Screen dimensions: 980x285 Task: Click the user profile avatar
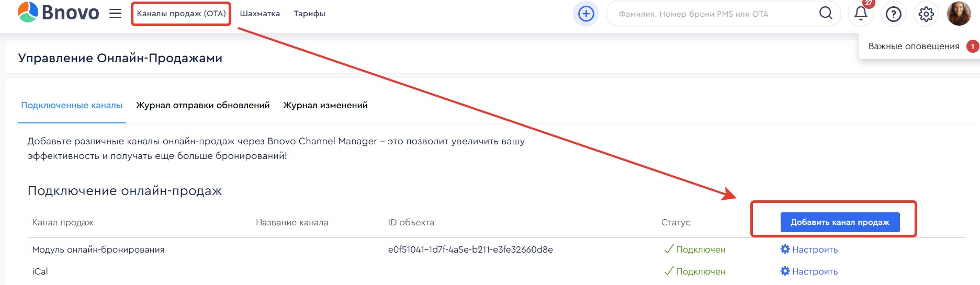959,14
